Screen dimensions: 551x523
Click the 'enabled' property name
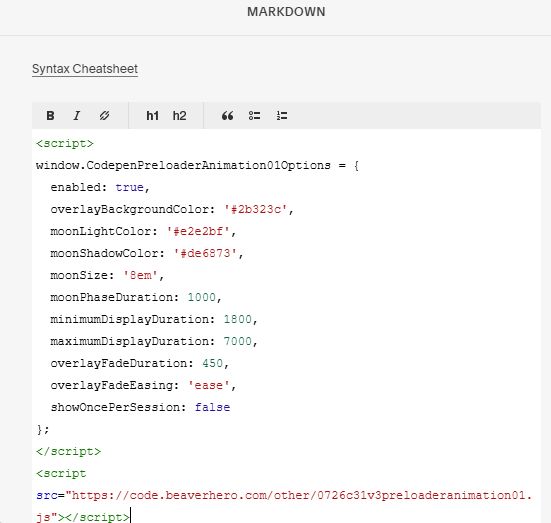tap(75, 187)
